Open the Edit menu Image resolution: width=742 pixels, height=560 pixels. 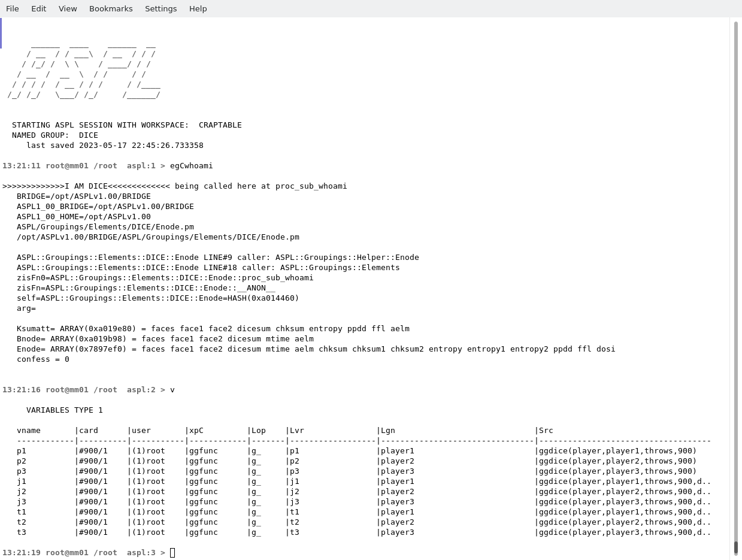(x=38, y=8)
